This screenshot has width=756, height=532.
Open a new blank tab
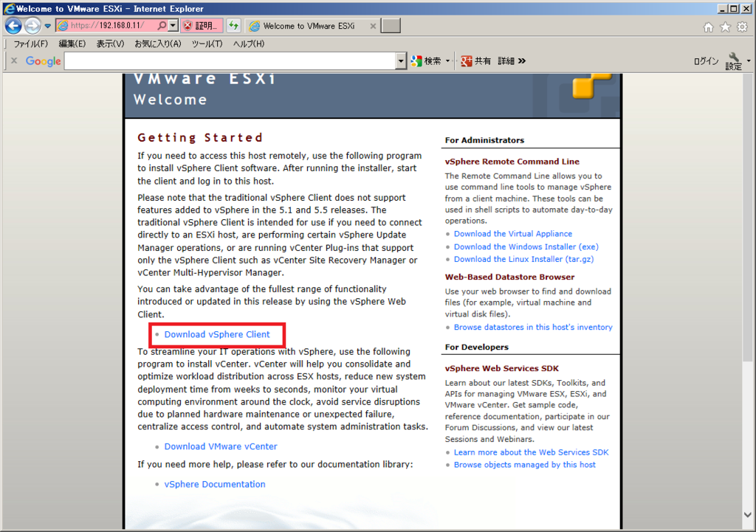391,26
